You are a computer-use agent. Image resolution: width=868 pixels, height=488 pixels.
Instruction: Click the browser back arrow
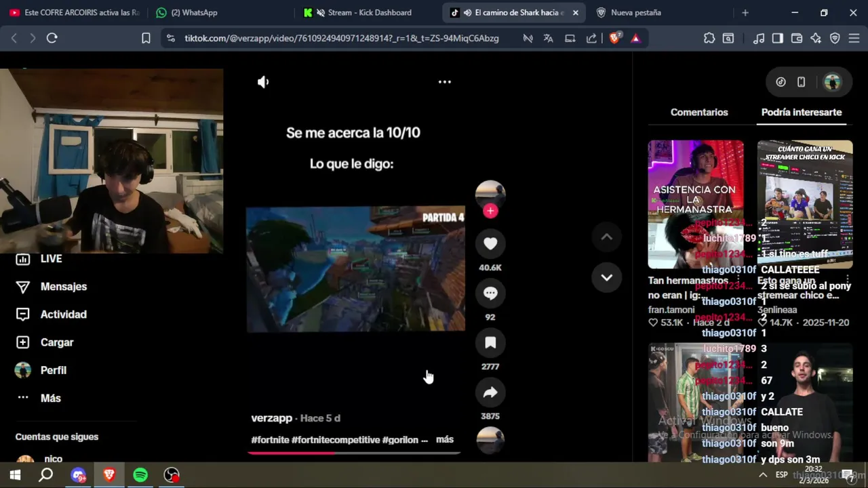[14, 39]
